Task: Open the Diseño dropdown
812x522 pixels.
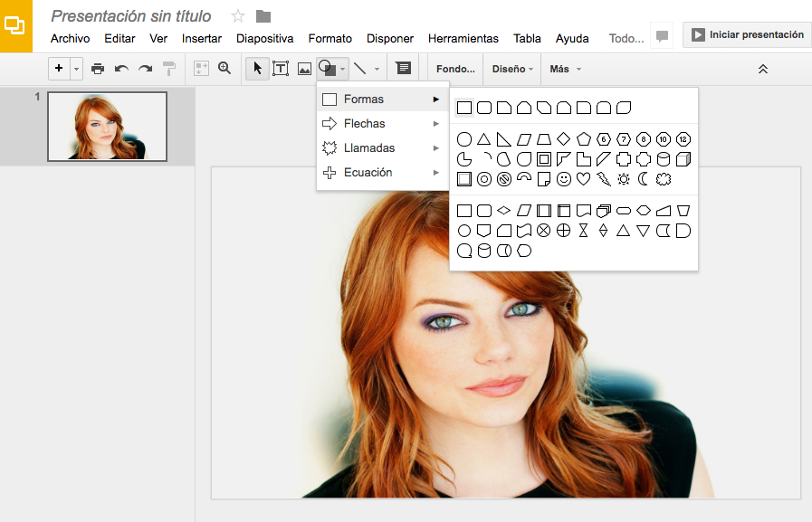Action: click(x=507, y=68)
